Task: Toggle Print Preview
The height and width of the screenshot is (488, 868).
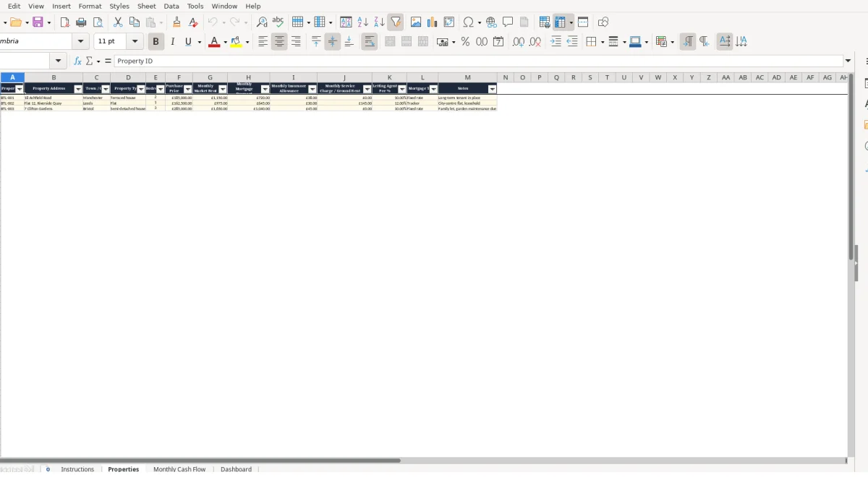Action: [x=98, y=22]
